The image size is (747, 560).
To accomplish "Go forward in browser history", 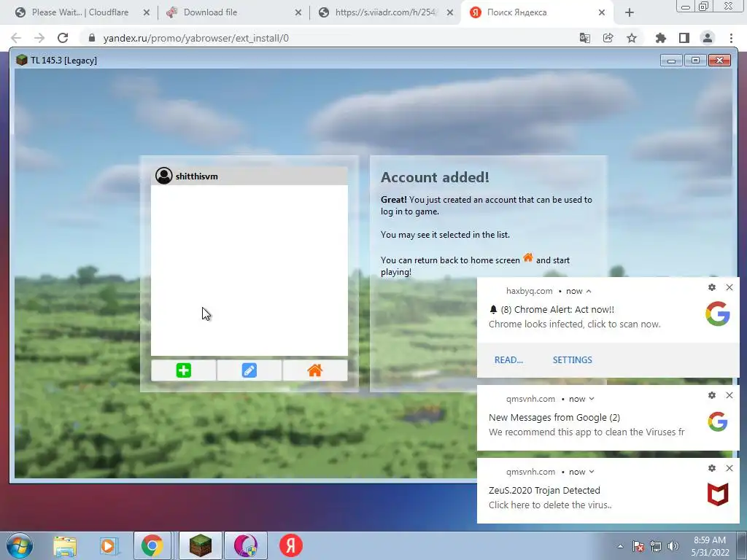I will [39, 38].
